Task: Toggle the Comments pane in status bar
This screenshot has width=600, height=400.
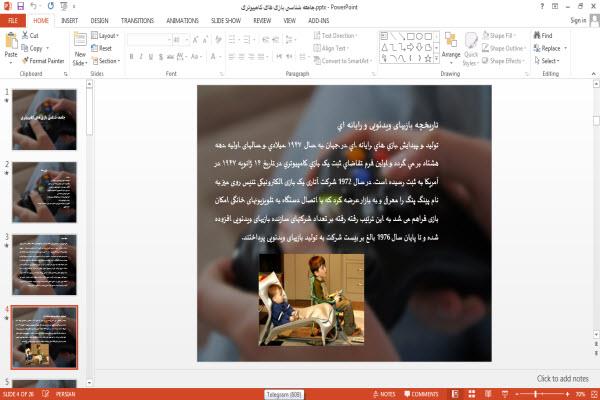Action: [x=421, y=394]
